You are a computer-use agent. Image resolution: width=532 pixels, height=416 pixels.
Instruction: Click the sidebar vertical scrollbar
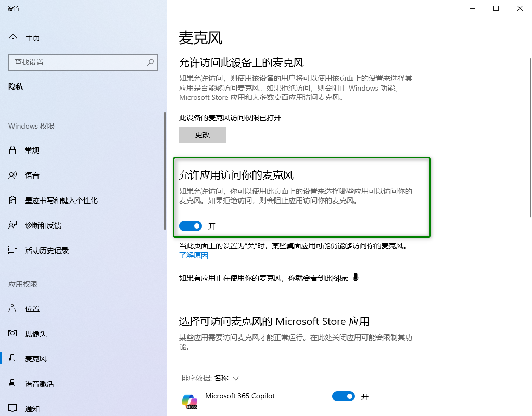(x=165, y=171)
